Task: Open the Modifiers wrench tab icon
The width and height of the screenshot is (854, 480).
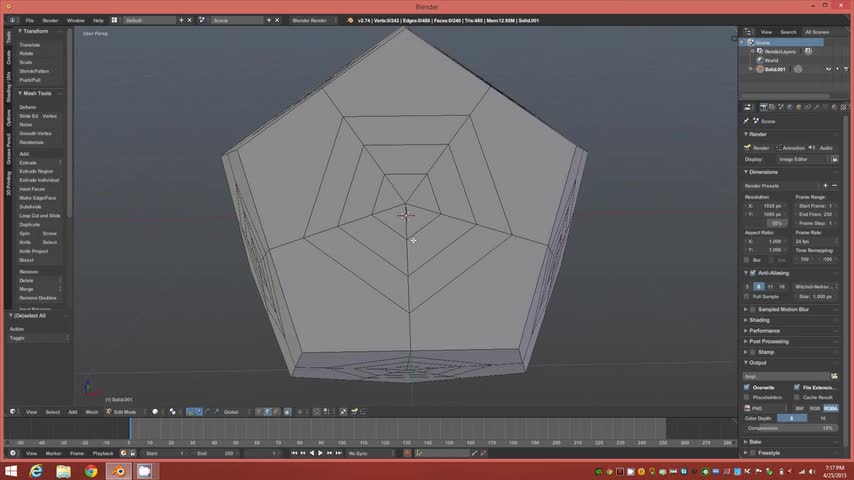Action: (816, 107)
